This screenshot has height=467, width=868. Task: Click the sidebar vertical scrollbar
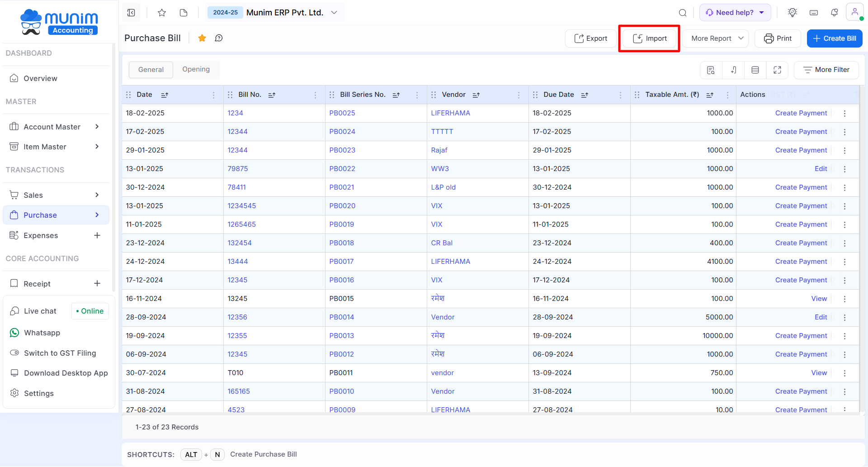pyautogui.click(x=113, y=167)
